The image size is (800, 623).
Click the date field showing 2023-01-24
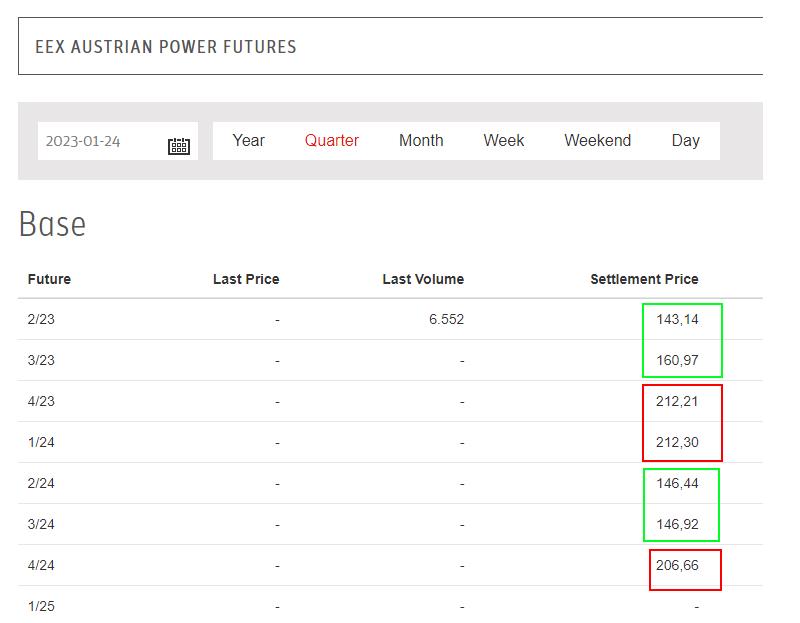pyautogui.click(x=118, y=141)
